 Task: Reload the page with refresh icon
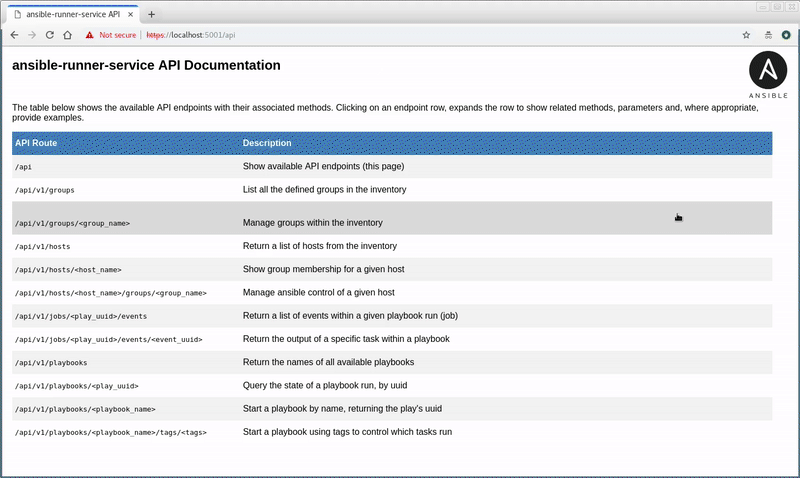tap(49, 35)
